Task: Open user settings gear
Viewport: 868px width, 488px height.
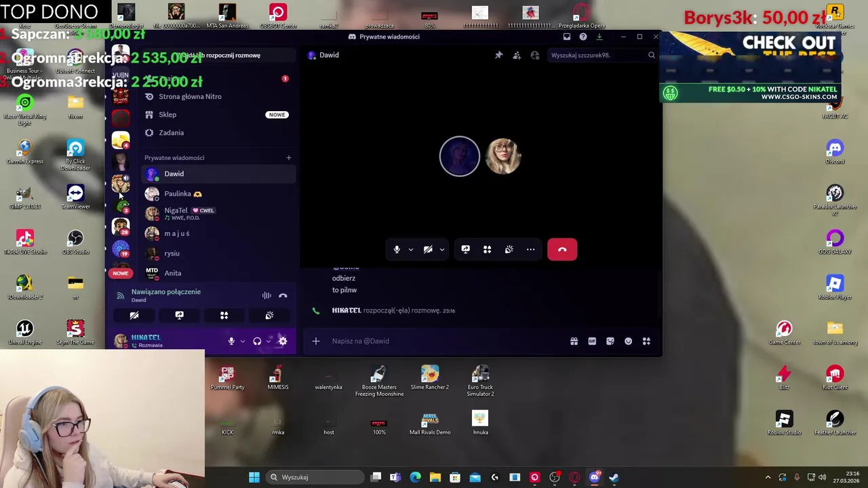Action: tap(283, 342)
